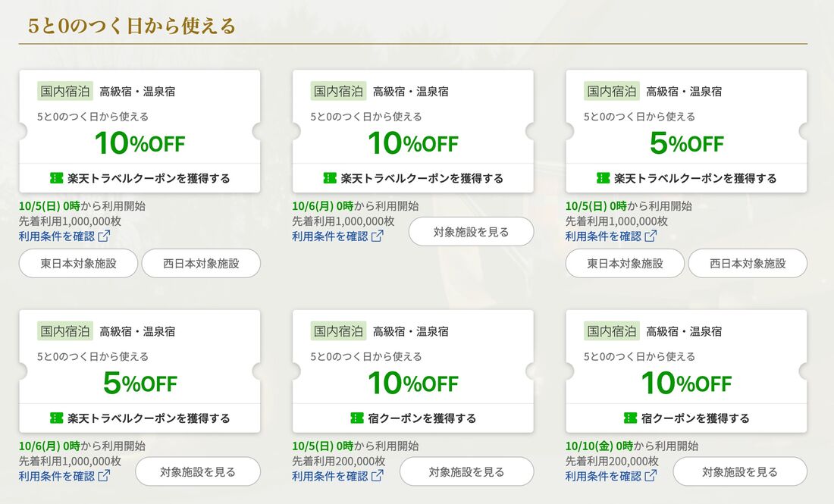View 対象施設を見る for 10/6 10%OFF coupon

(x=471, y=232)
